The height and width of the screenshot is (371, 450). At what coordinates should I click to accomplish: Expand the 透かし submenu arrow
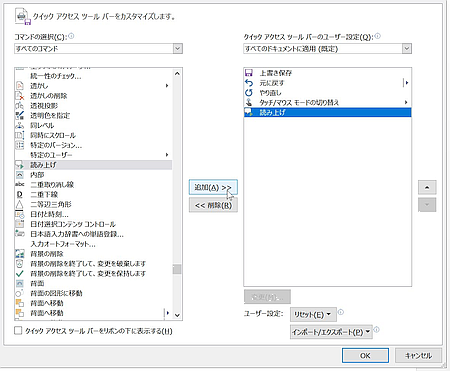tap(167, 86)
